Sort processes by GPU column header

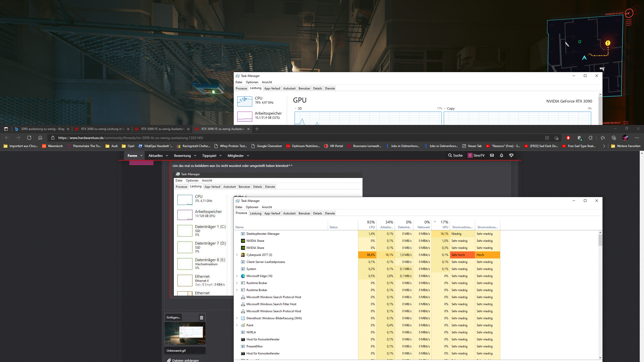pyautogui.click(x=441, y=225)
